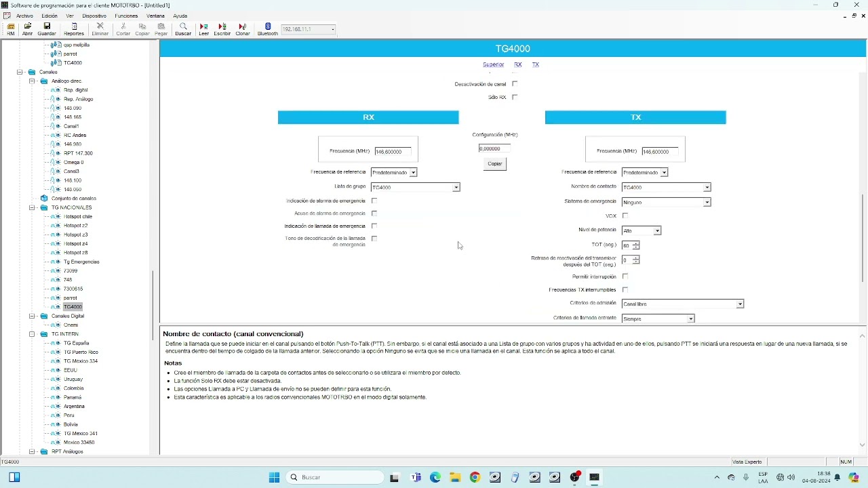Launch Microsoft Edge from the taskbar
Screen dimensions: 868x488
(x=435, y=477)
